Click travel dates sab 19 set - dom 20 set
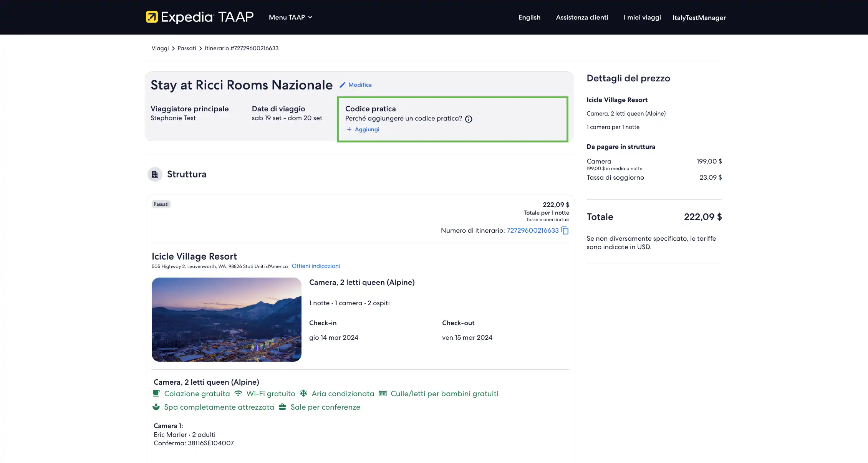Image resolution: width=868 pixels, height=463 pixels. point(287,118)
